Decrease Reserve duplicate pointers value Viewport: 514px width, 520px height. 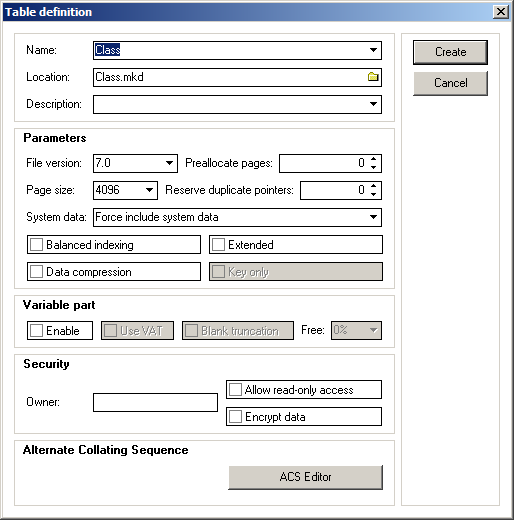tap(374, 194)
